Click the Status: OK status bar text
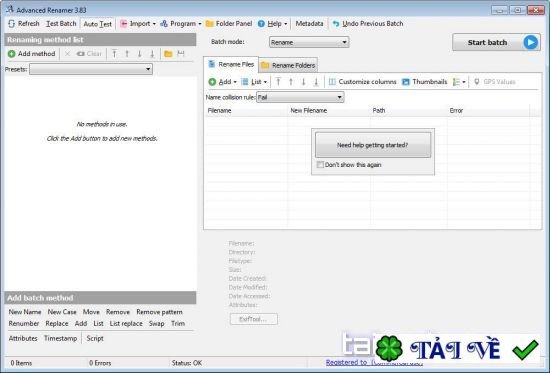The height and width of the screenshot is (373, 550). [187, 363]
